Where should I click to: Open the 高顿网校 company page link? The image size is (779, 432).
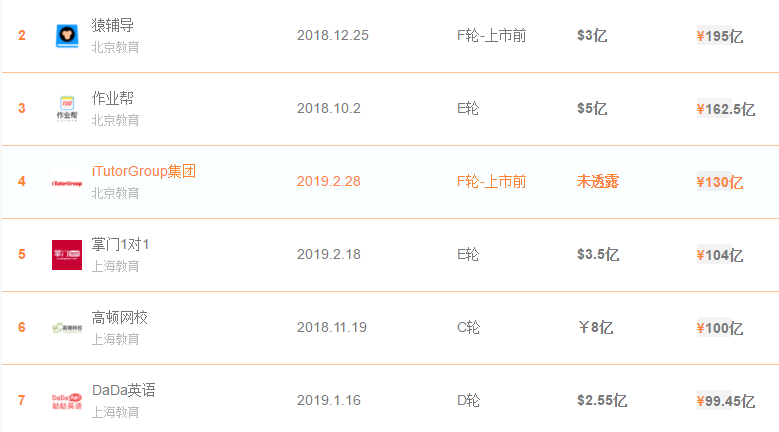120,317
